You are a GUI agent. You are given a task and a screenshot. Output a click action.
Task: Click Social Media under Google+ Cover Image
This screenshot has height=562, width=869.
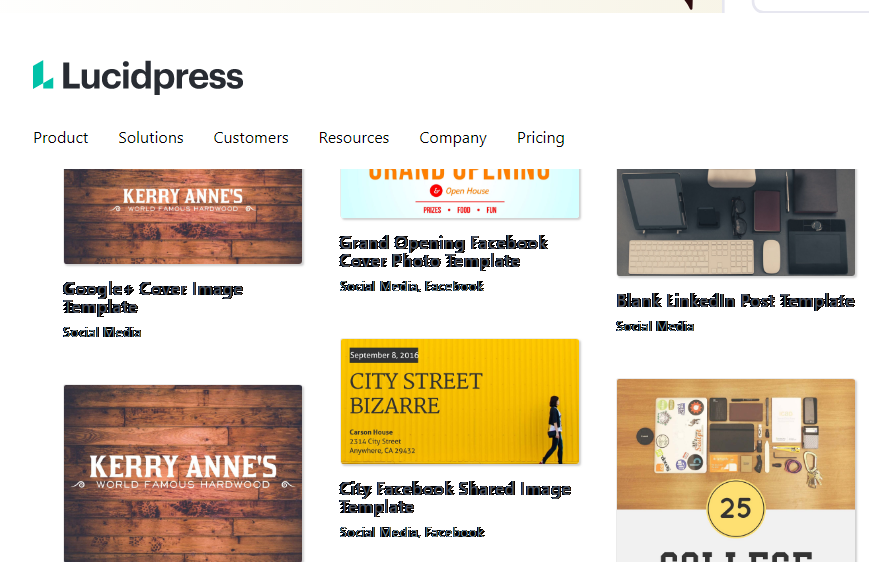(102, 332)
